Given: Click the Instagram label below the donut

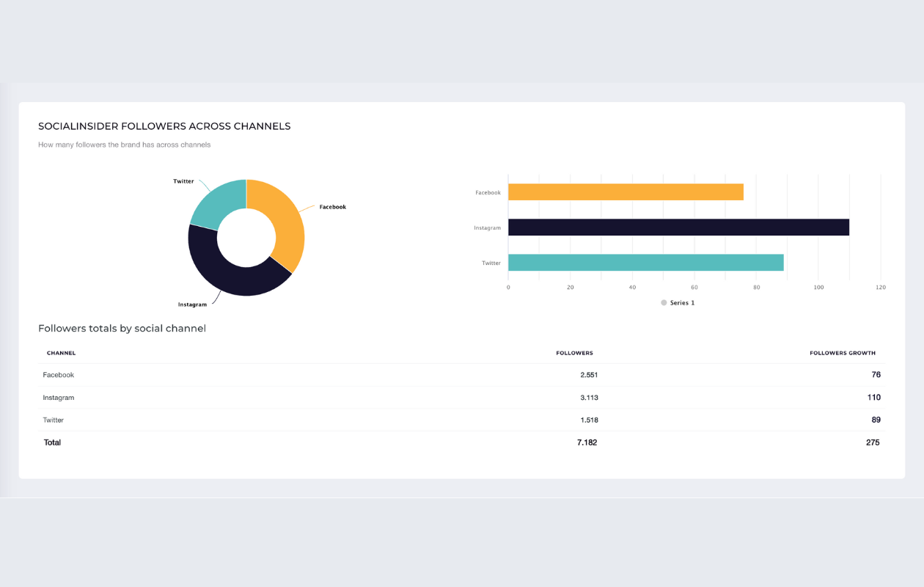Looking at the screenshot, I should click(192, 305).
